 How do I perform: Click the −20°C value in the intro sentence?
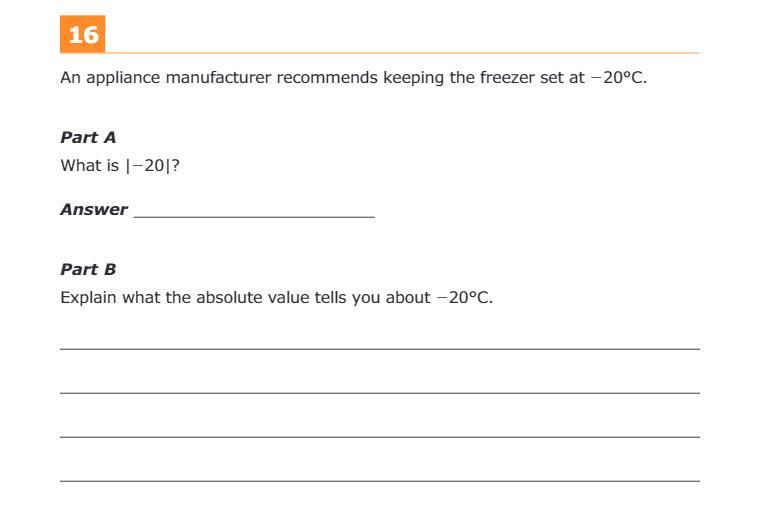[x=618, y=78]
